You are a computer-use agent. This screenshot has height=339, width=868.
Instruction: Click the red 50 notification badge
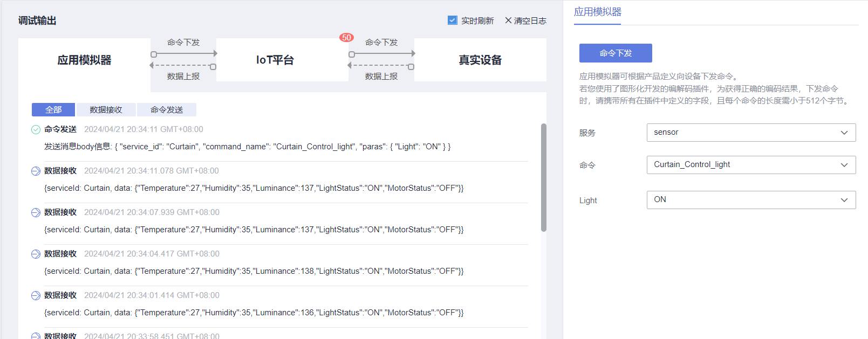click(346, 38)
